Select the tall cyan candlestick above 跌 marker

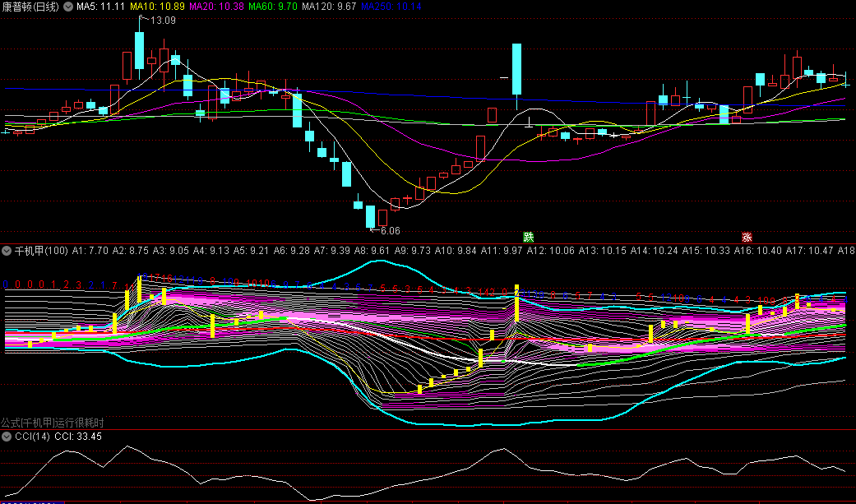tap(516, 69)
